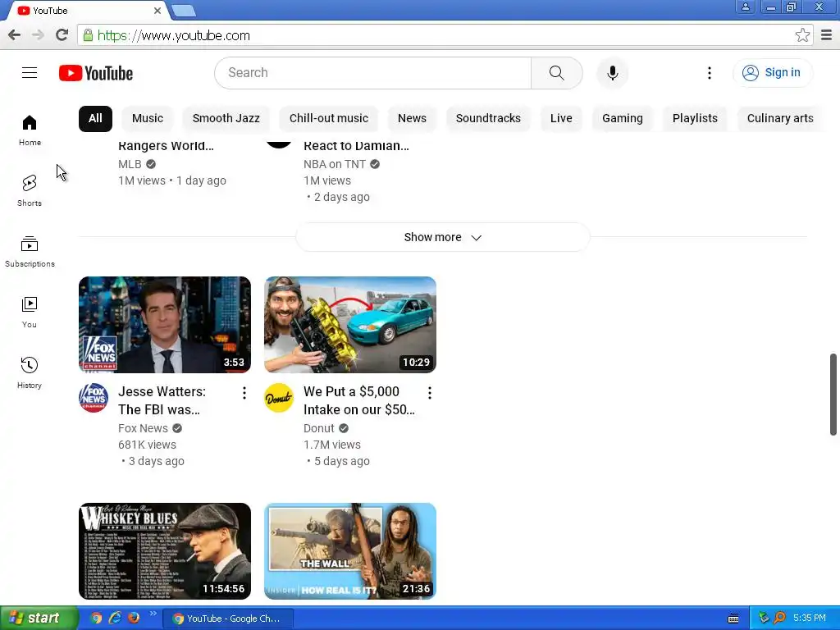
Task: Open the You section in sidebar
Action: pyautogui.click(x=30, y=312)
